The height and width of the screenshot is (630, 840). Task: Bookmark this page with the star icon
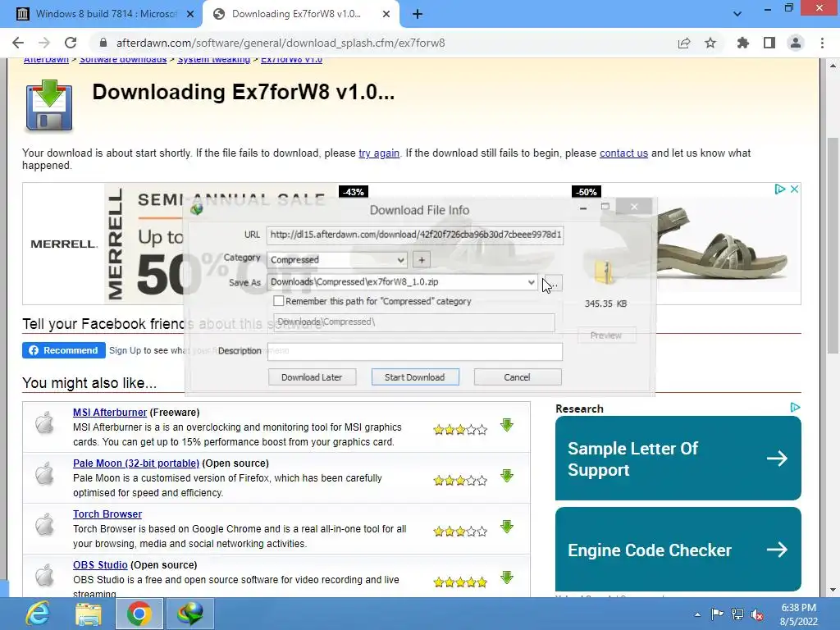pyautogui.click(x=710, y=43)
